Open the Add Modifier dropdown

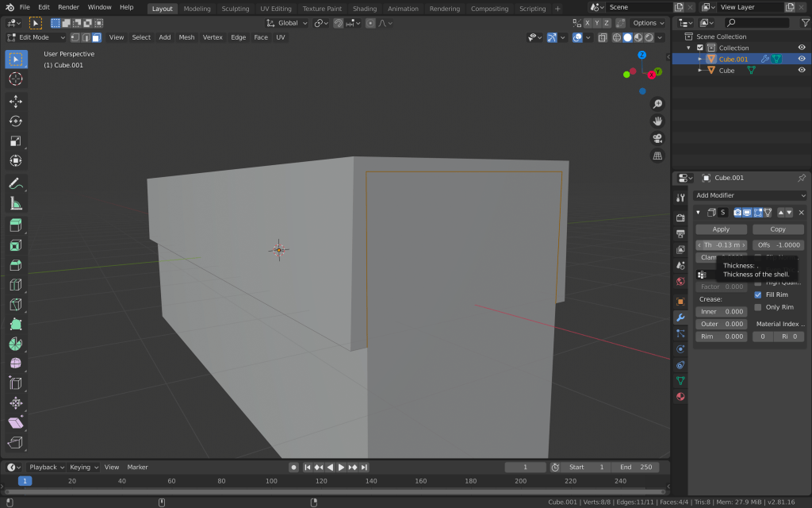750,195
